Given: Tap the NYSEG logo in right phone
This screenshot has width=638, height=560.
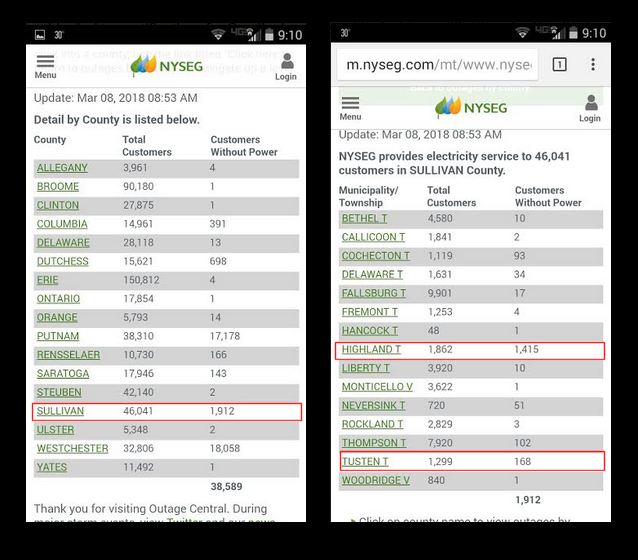Looking at the screenshot, I should (x=471, y=107).
